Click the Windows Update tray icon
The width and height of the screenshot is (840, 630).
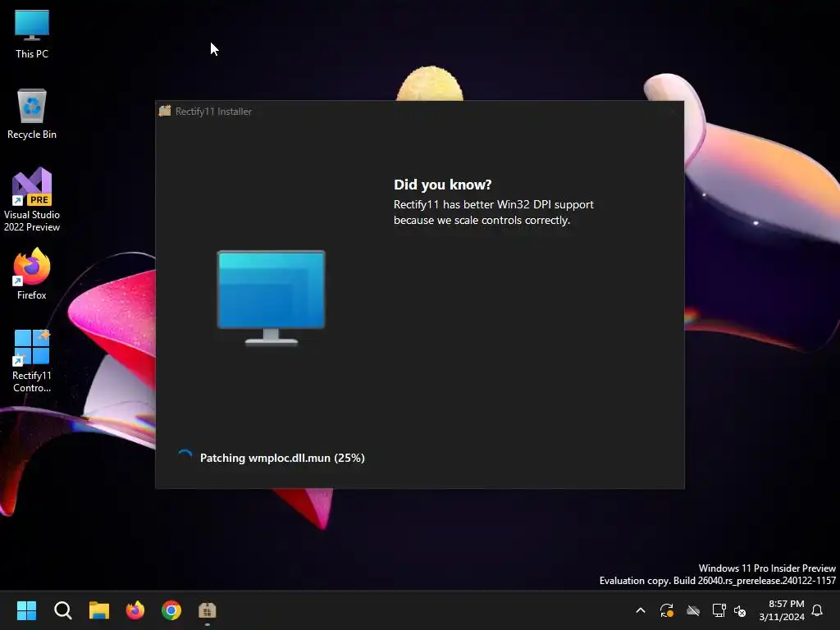pos(666,610)
